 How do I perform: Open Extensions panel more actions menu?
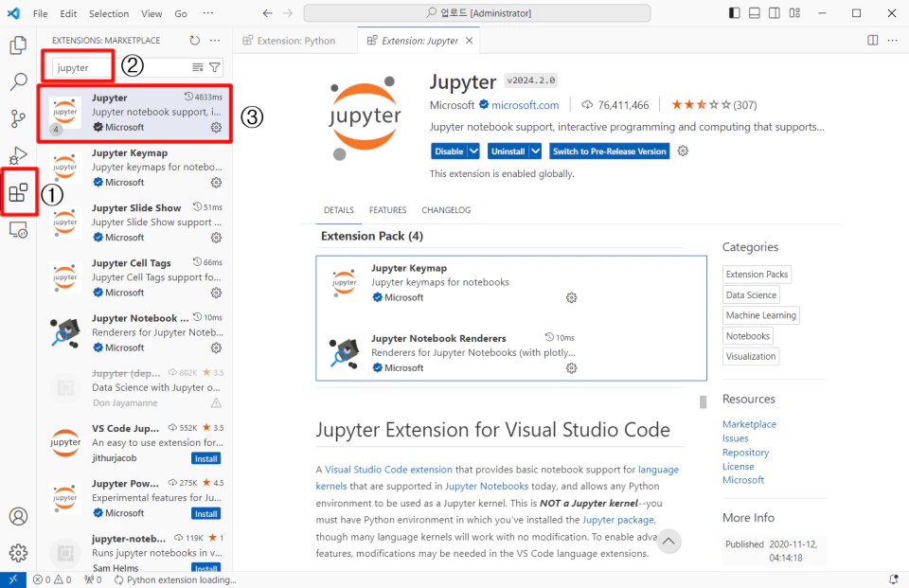pyautogui.click(x=215, y=40)
